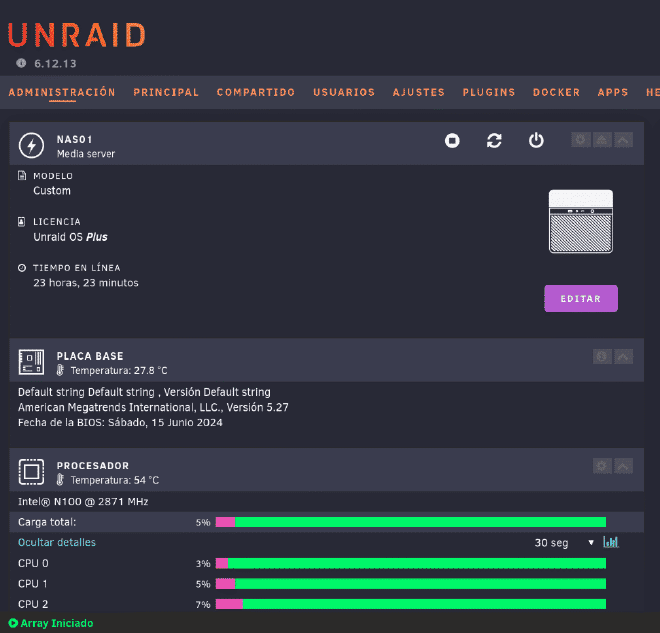Click the Default string motherboard line
The image size is (660, 633).
click(144, 392)
